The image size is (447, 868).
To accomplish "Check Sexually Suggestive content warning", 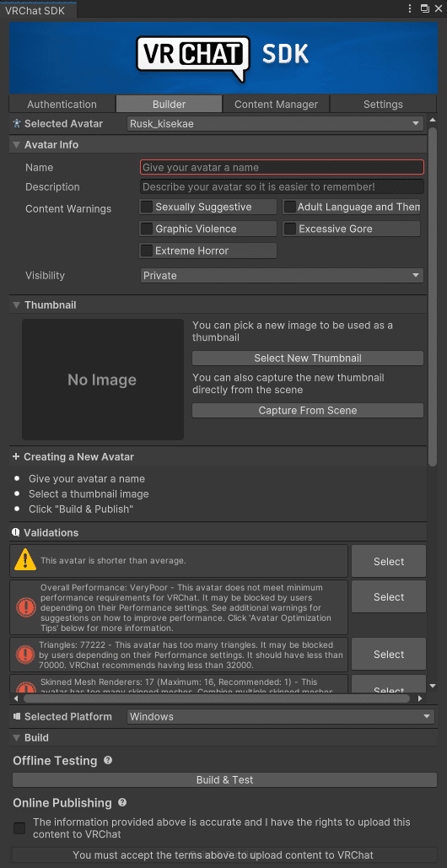I will (x=147, y=207).
